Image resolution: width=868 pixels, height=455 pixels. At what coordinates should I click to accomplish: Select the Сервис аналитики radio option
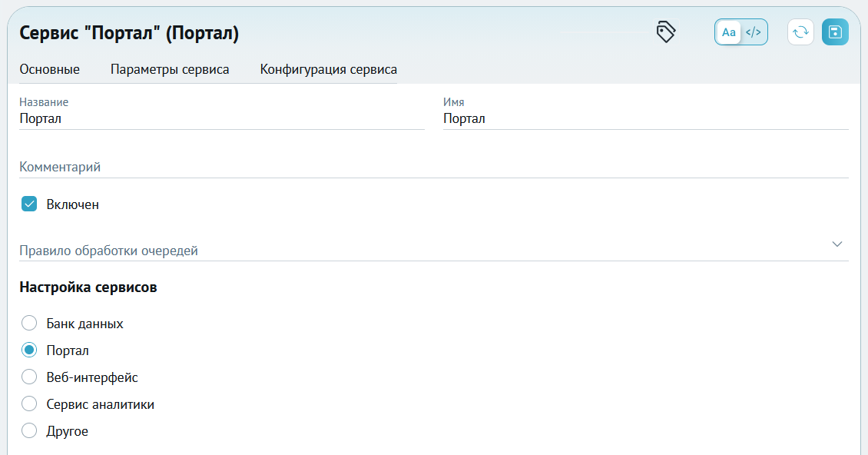coord(29,404)
